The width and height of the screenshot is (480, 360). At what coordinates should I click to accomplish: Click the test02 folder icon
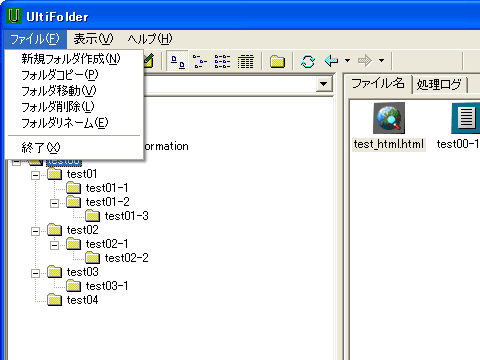(x=54, y=230)
